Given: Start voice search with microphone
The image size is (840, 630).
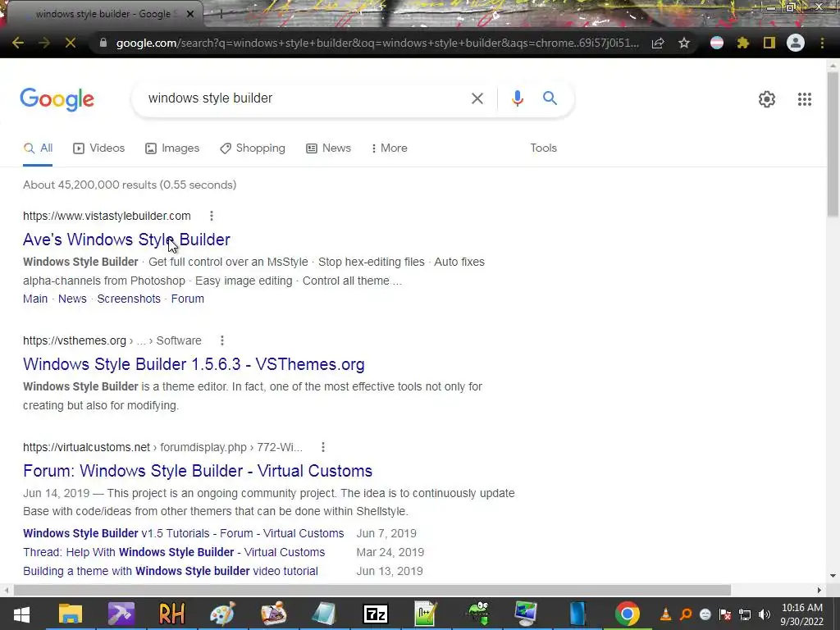Looking at the screenshot, I should point(517,98).
